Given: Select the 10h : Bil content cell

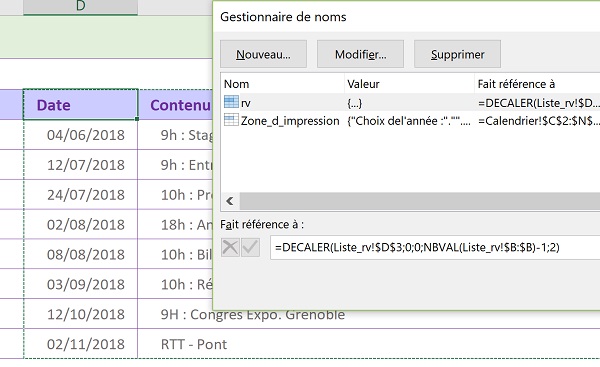Looking at the screenshot, I should (175, 254).
